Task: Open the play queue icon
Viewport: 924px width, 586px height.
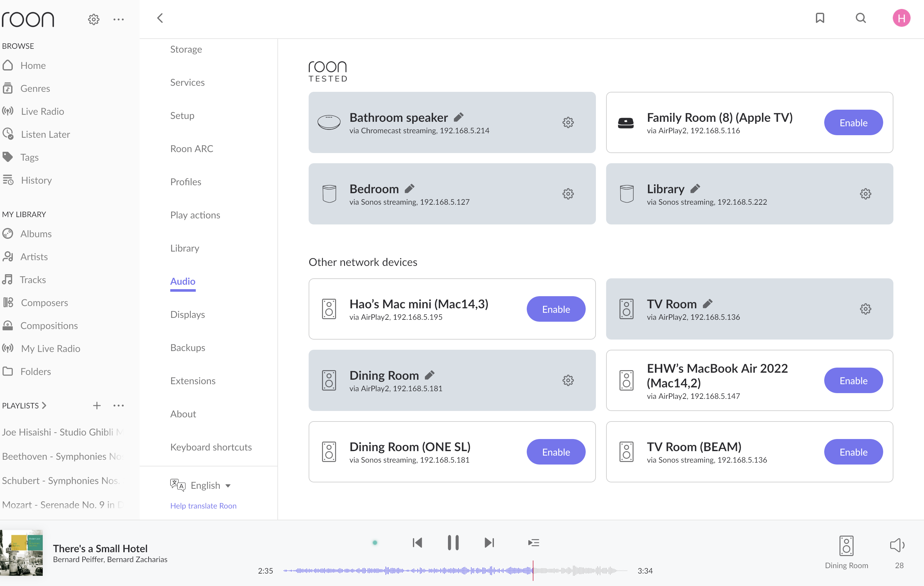Action: coord(533,543)
